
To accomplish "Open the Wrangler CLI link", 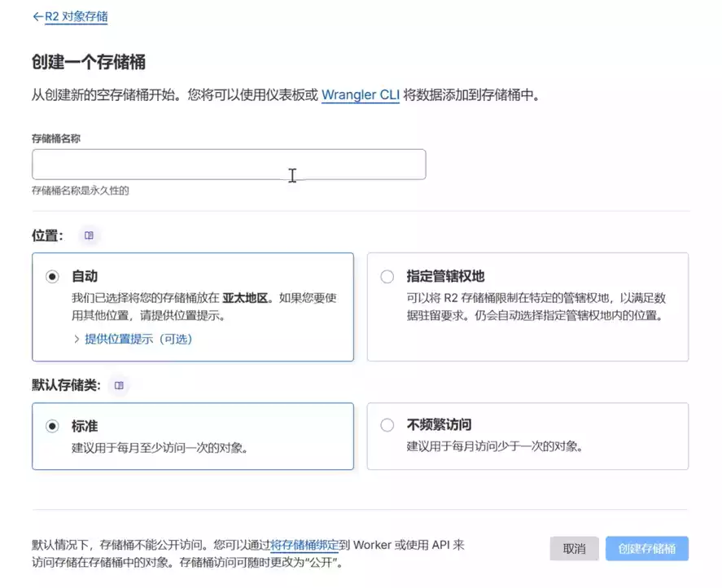I will [361, 95].
